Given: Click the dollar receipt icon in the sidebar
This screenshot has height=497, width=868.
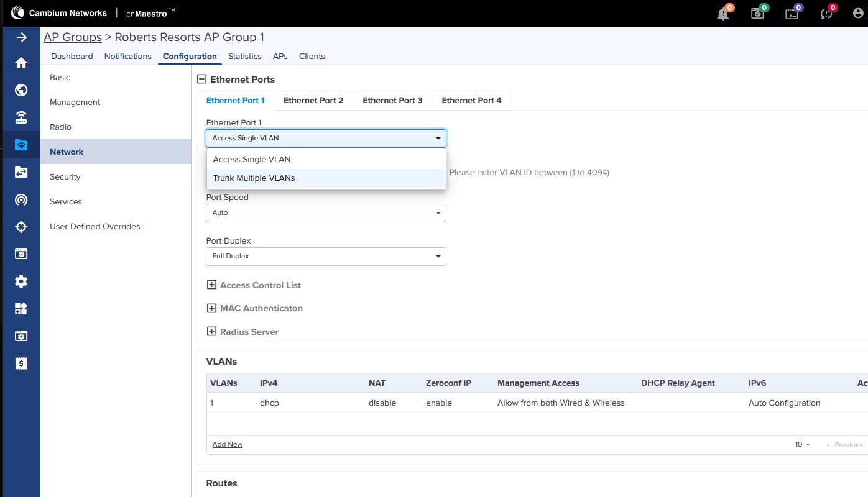Looking at the screenshot, I should click(21, 363).
